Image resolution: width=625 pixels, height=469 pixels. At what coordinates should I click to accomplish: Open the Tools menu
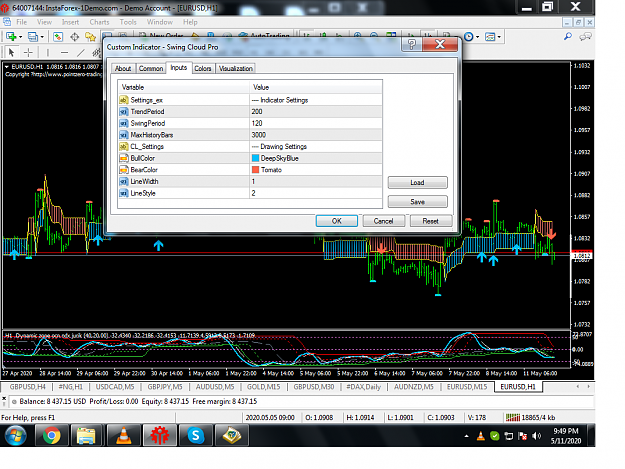128,22
